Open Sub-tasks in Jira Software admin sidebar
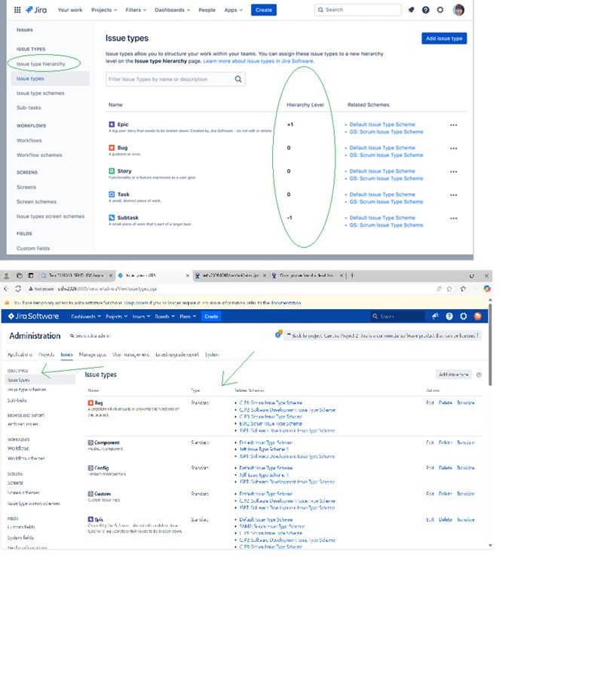 [x=17, y=400]
